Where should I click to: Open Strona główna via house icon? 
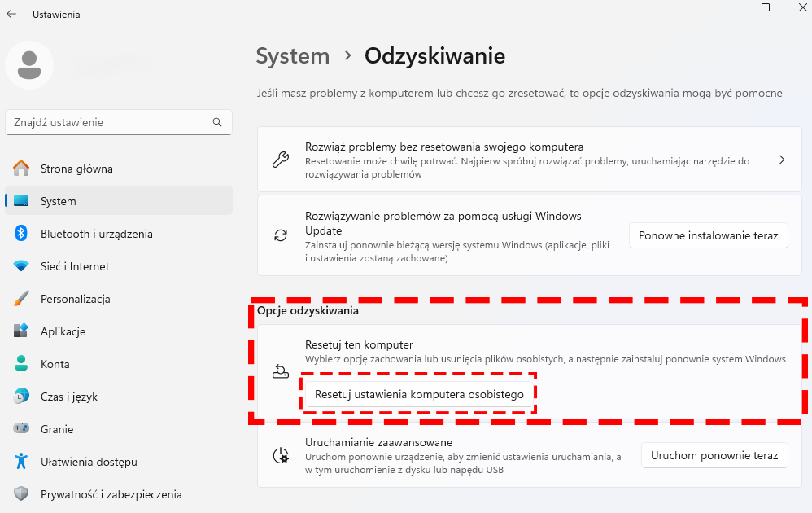coord(21,169)
